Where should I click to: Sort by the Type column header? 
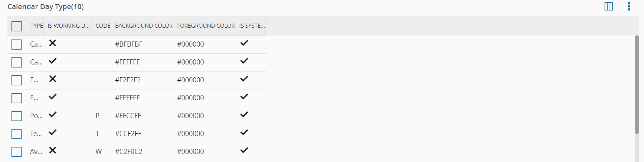tap(36, 26)
